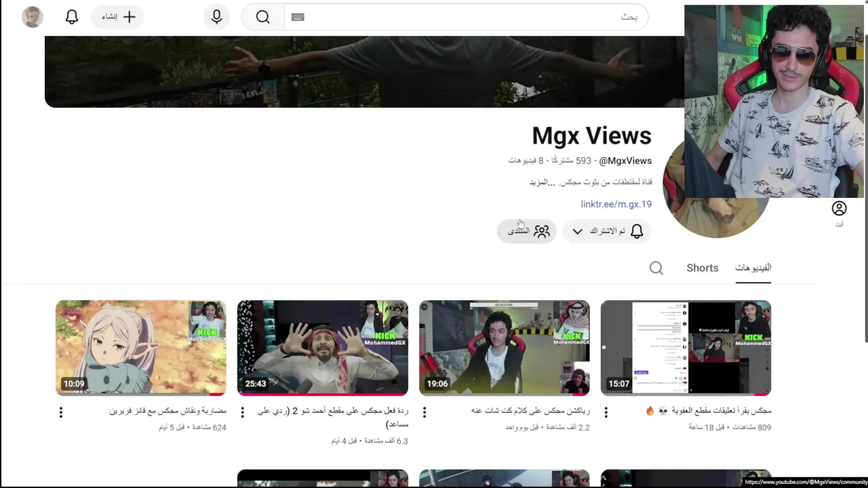Switch to the Videos (الفيديوهات) tab

coord(753,268)
